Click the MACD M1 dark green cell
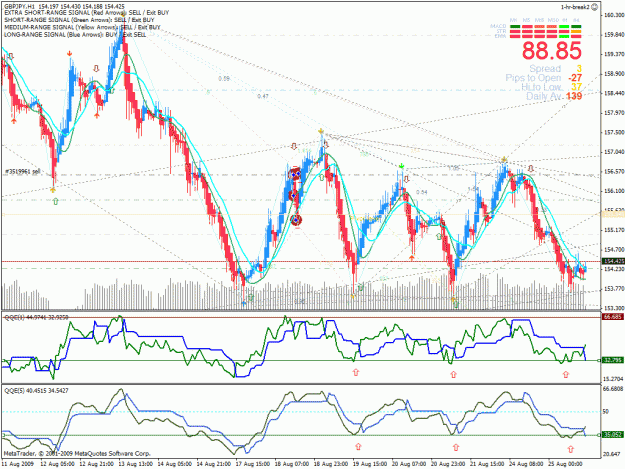The width and height of the screenshot is (625, 469). point(515,27)
